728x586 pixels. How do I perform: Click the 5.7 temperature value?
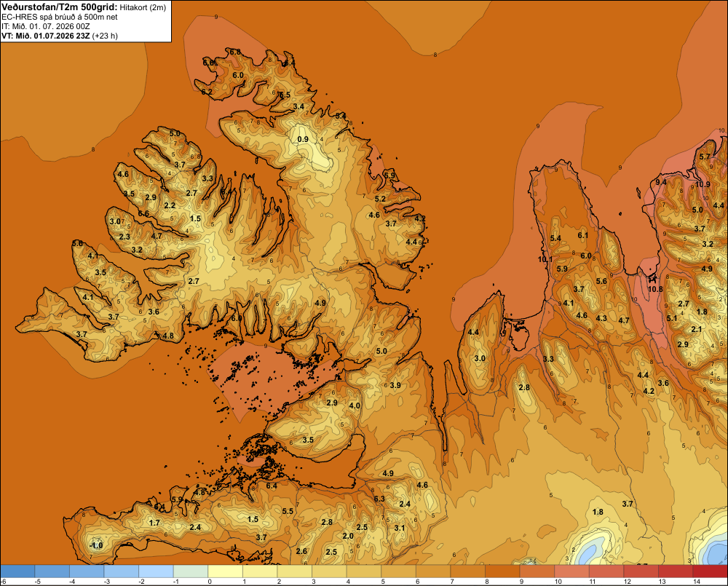705,157
